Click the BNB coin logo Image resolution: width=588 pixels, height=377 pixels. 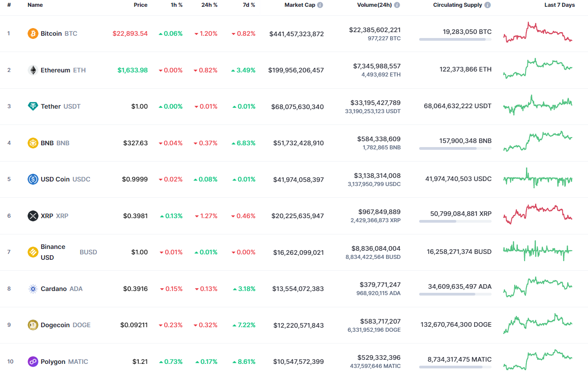click(x=32, y=143)
